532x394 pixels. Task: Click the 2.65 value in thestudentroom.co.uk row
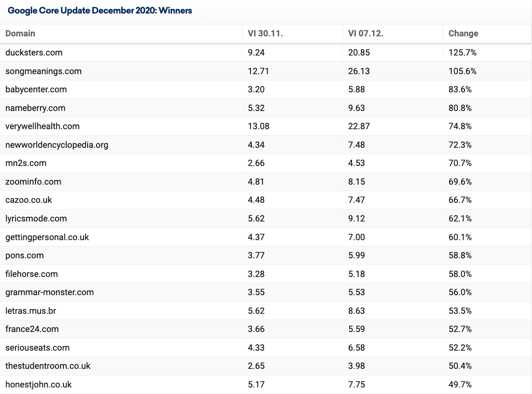click(x=256, y=366)
